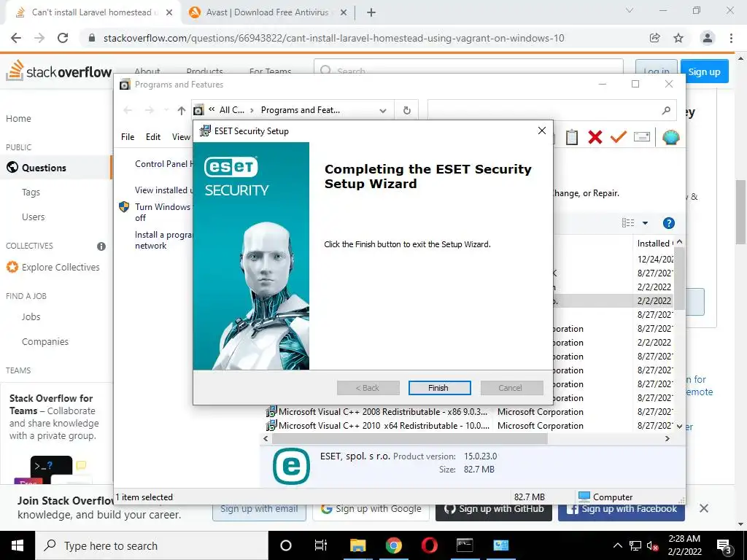Open a new Chrome tab
Screen dimensions: 747x560
click(x=371, y=13)
